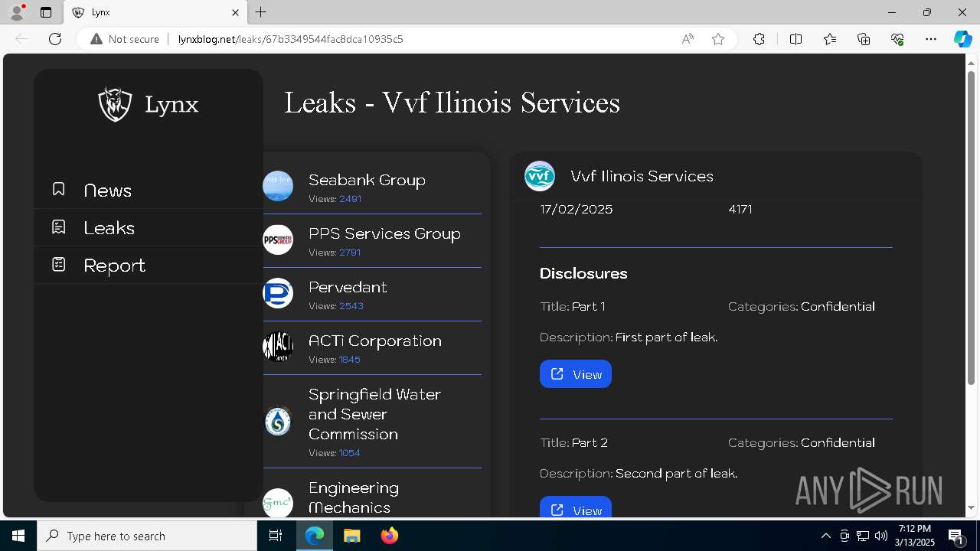Click the News bookmark icon
Screen dimensions: 980x551
[59, 189]
